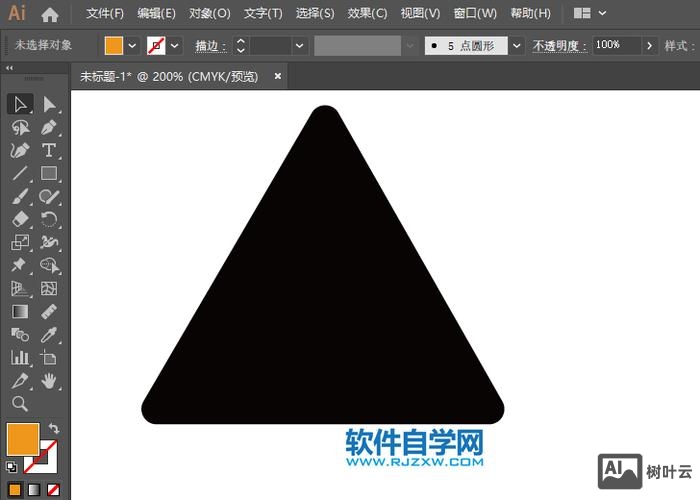This screenshot has height=500, width=700.
Task: Select the Direct Selection tool
Action: click(x=49, y=104)
